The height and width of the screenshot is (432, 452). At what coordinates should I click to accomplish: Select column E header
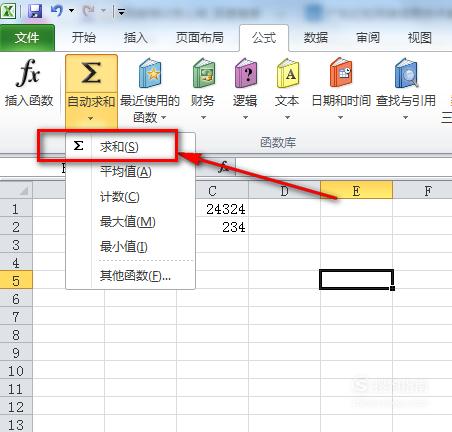coord(356,191)
